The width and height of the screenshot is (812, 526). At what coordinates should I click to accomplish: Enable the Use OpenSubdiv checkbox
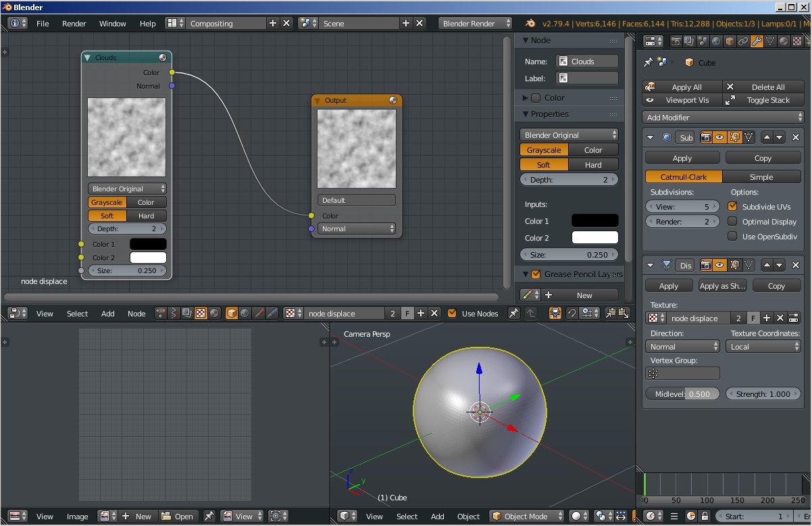[x=732, y=236]
